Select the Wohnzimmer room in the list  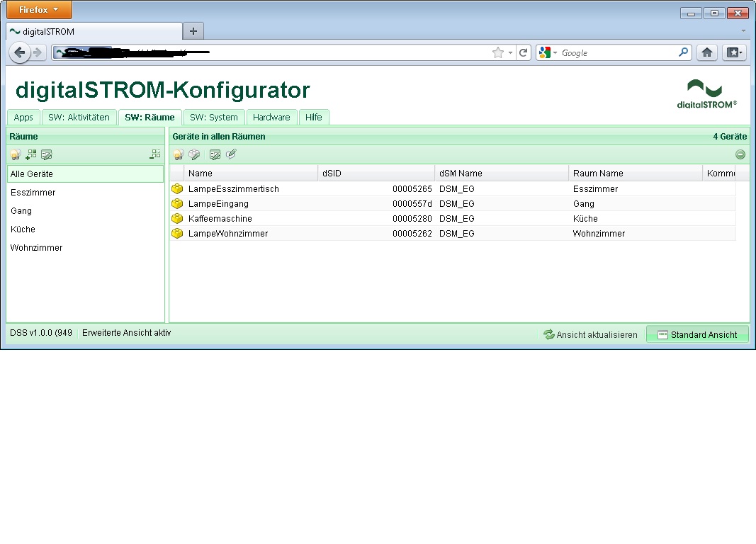point(85,248)
